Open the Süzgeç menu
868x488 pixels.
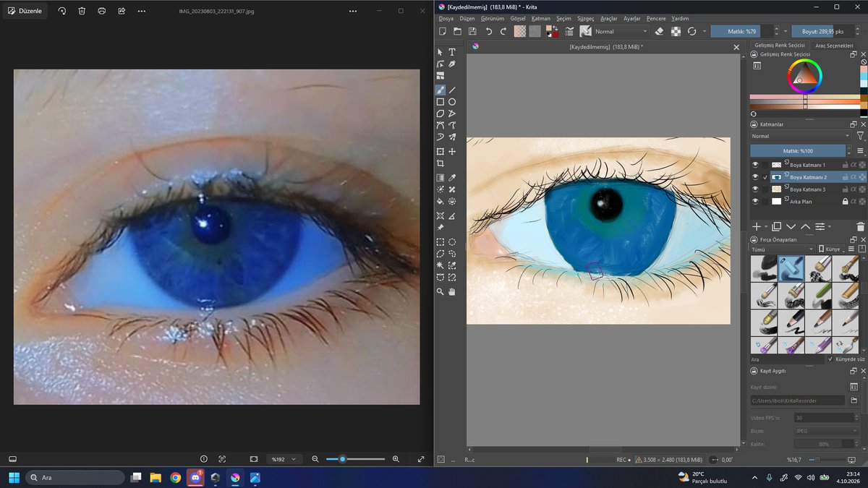585,18
